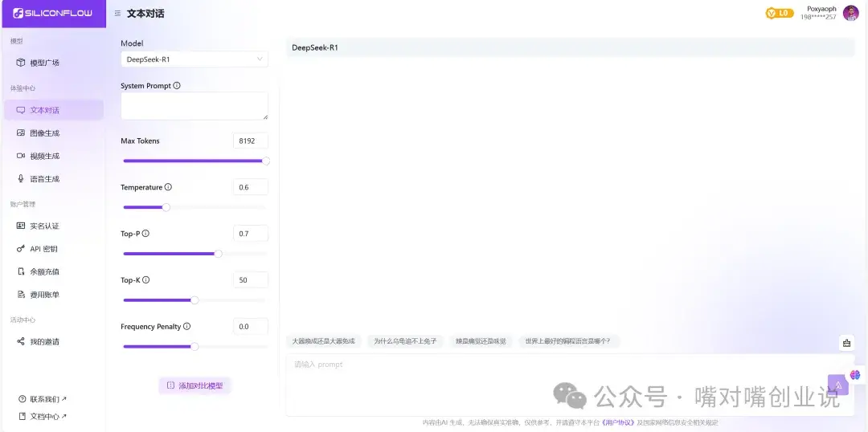
Task: Click the Frequency Penalty slider handle
Action: [x=194, y=347]
